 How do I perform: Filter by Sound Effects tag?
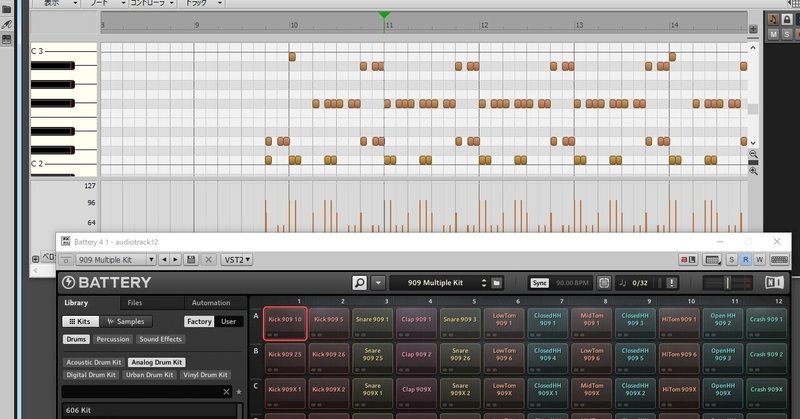pyautogui.click(x=160, y=339)
